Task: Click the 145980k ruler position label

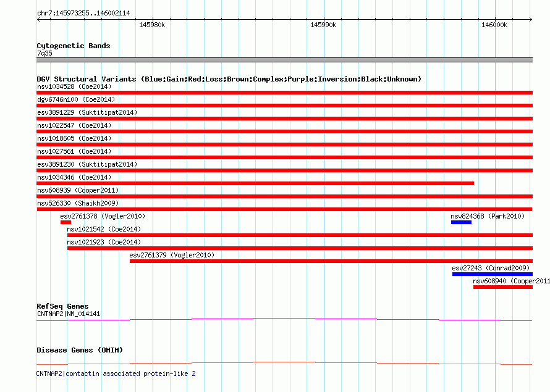Action: [x=152, y=25]
